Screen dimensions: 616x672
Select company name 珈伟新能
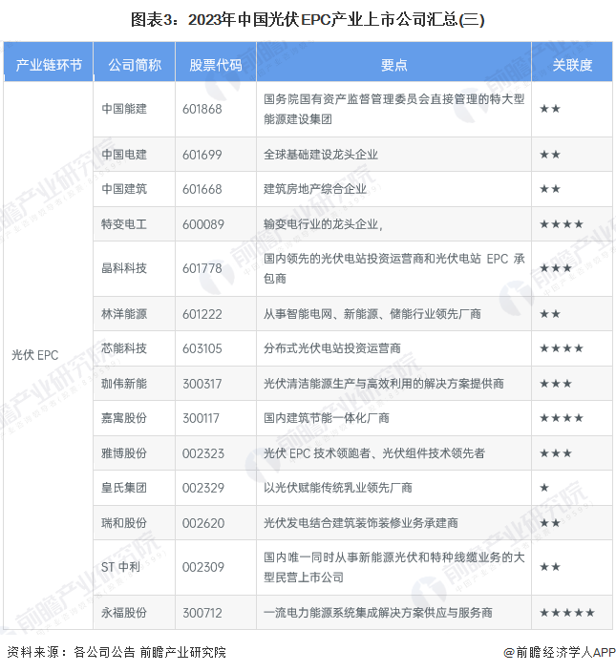[124, 384]
